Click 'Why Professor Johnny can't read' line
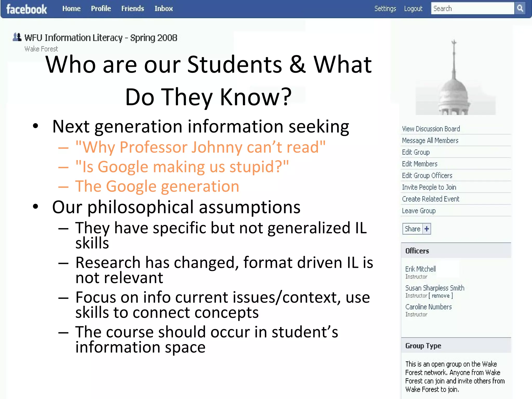Viewport: 532px width, 399px height. [200, 147]
